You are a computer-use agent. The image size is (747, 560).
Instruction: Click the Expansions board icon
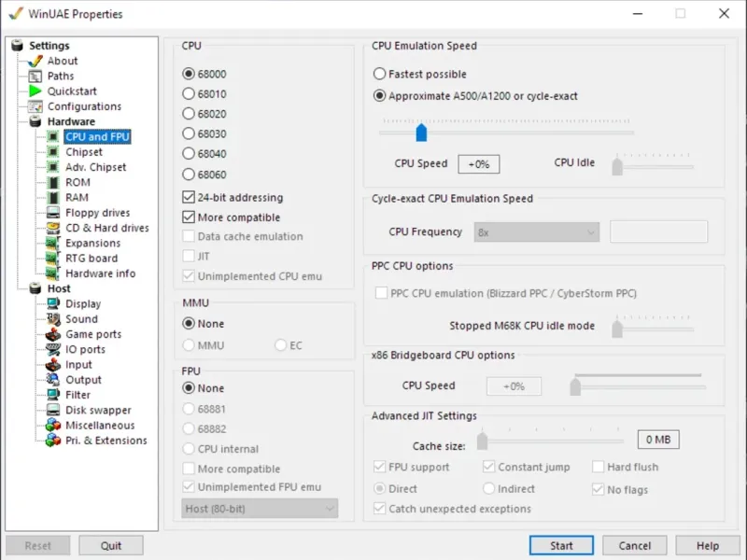53,244
